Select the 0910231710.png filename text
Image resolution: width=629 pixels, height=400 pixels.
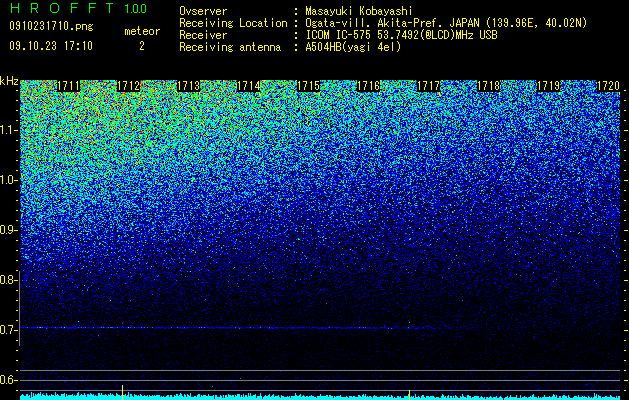pyautogui.click(x=51, y=26)
